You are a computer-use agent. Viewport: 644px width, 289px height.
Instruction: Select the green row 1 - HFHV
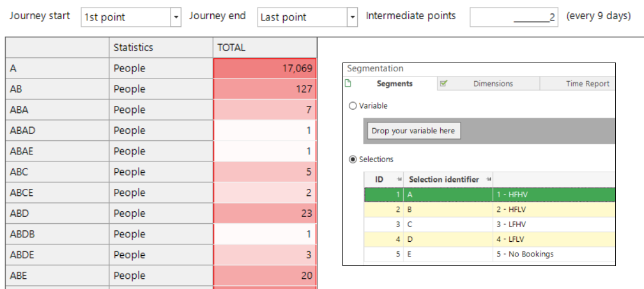click(489, 195)
